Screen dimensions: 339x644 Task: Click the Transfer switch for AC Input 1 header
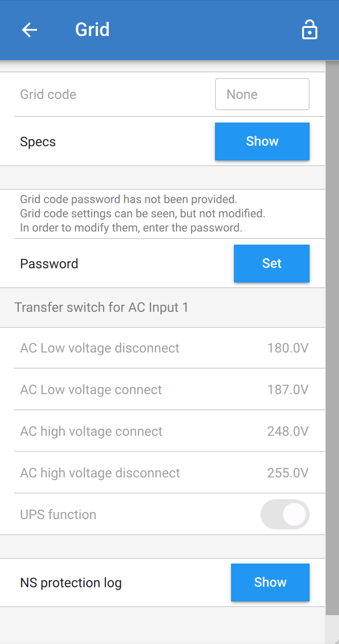coord(101,308)
